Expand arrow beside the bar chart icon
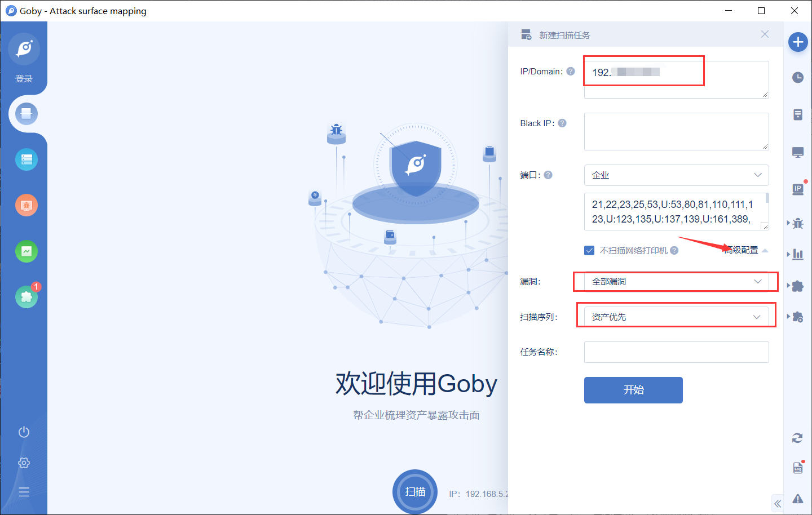812x515 pixels. (788, 254)
